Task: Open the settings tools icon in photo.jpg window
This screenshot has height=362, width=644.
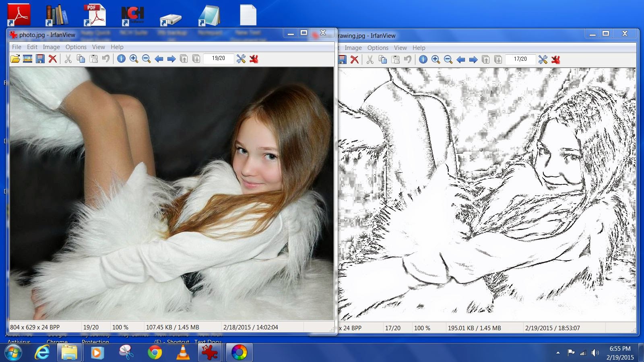Action: point(241,59)
